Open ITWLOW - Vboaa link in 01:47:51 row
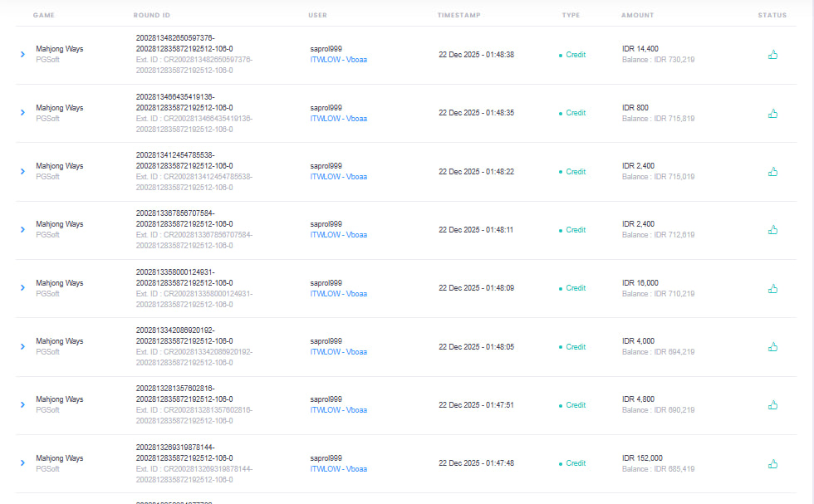814x504 pixels. pyautogui.click(x=339, y=410)
